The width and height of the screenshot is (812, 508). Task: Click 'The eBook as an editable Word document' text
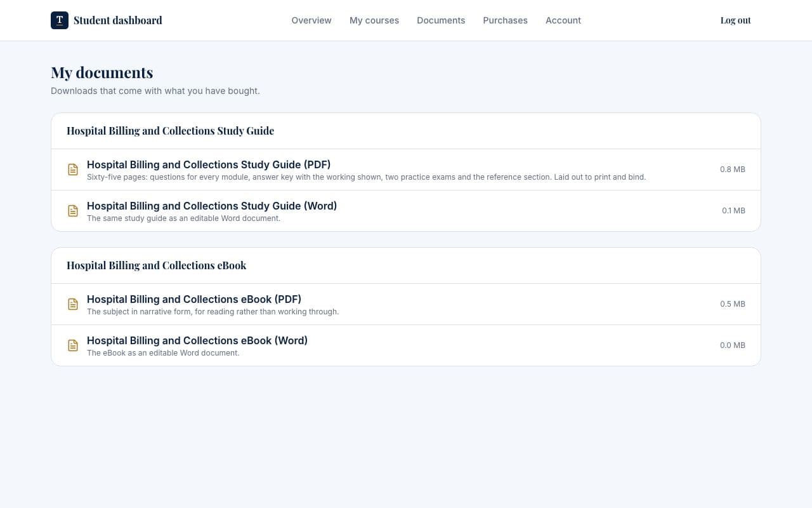(163, 353)
